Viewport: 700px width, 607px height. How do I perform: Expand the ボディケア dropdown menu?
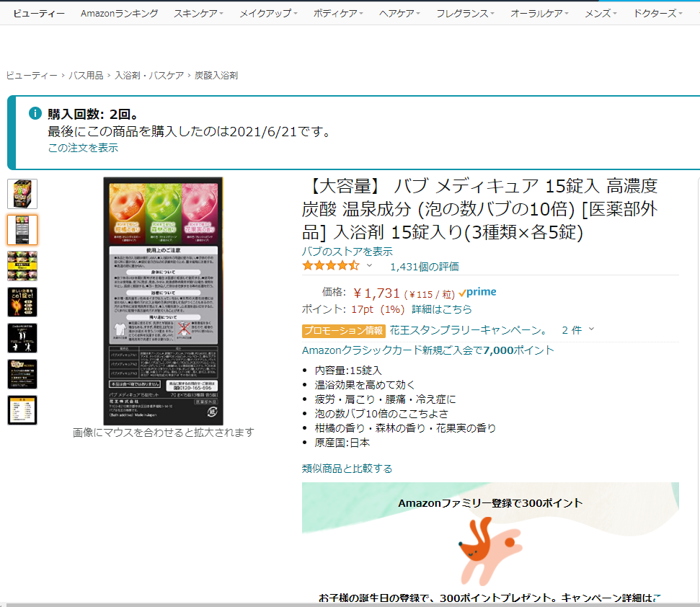pos(338,14)
